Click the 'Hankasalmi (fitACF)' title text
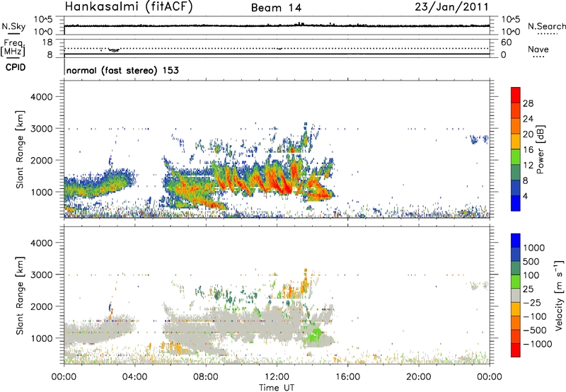566x392 pixels. click(129, 7)
